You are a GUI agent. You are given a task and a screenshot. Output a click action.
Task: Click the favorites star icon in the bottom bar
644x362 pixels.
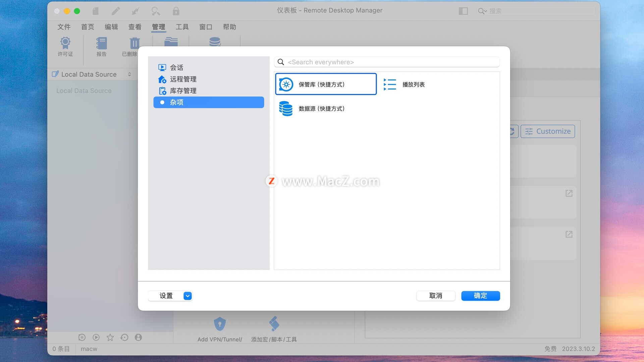click(x=110, y=338)
